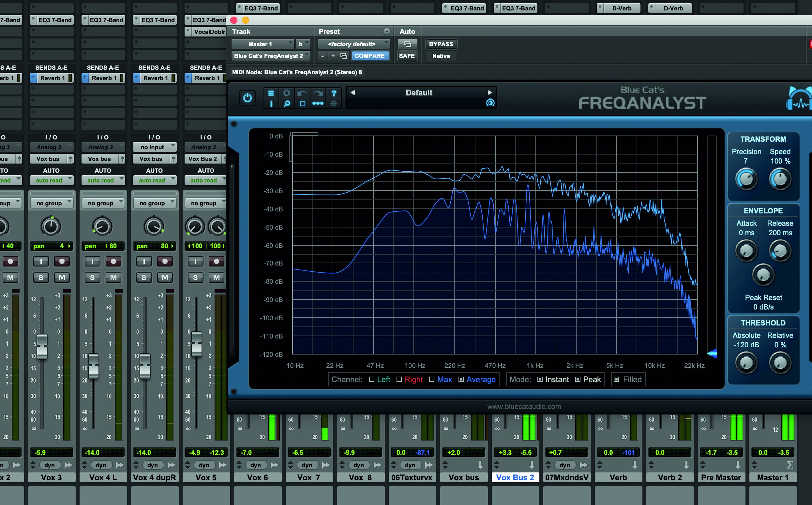Open the Vox 5 'Vox Bus 2' output dropdown
This screenshot has height=505, width=812.
203,159
